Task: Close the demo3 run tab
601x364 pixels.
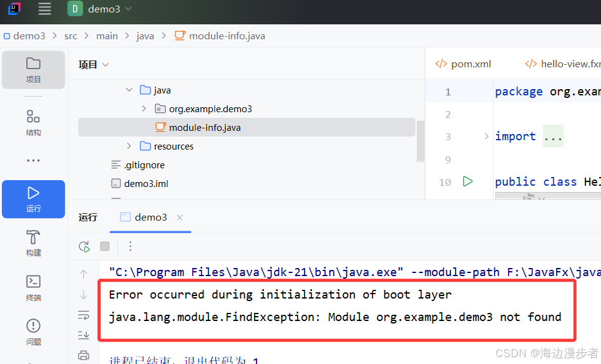Action: point(179,218)
